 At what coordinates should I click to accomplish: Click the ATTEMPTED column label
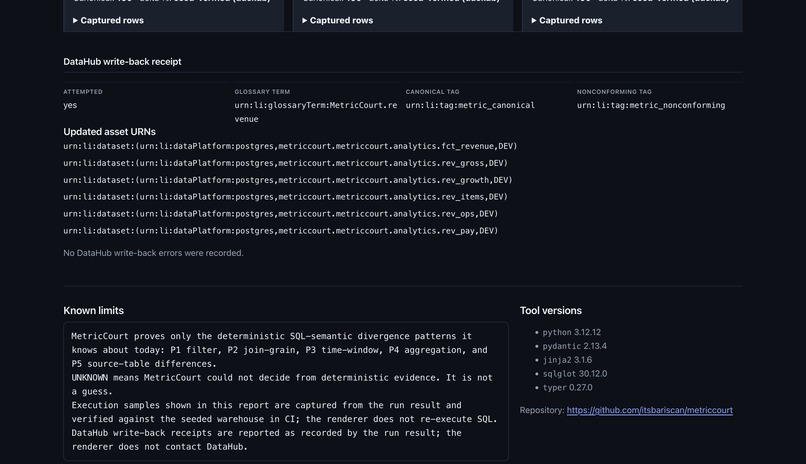pos(83,92)
